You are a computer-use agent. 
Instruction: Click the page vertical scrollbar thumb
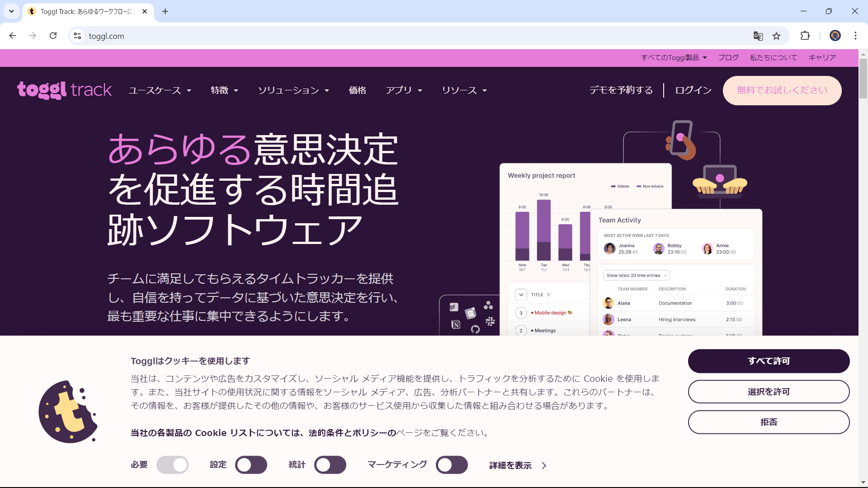[x=863, y=78]
